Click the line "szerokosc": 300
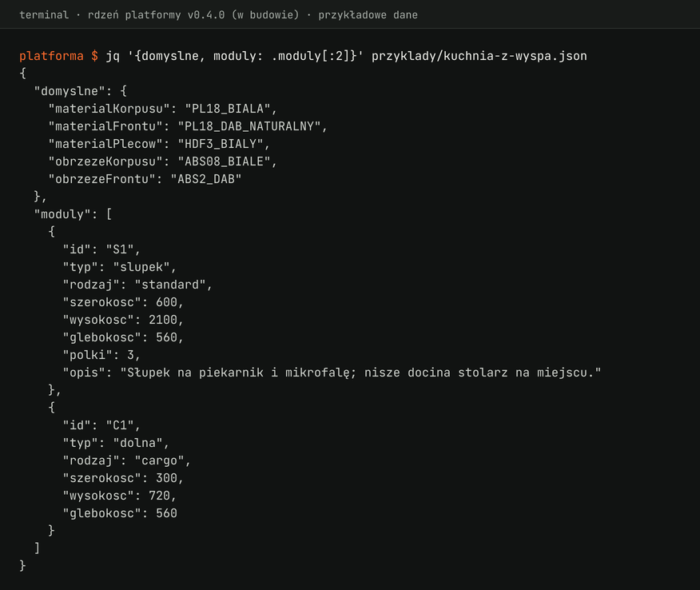Viewport: 700px width, 590px height. tap(123, 478)
